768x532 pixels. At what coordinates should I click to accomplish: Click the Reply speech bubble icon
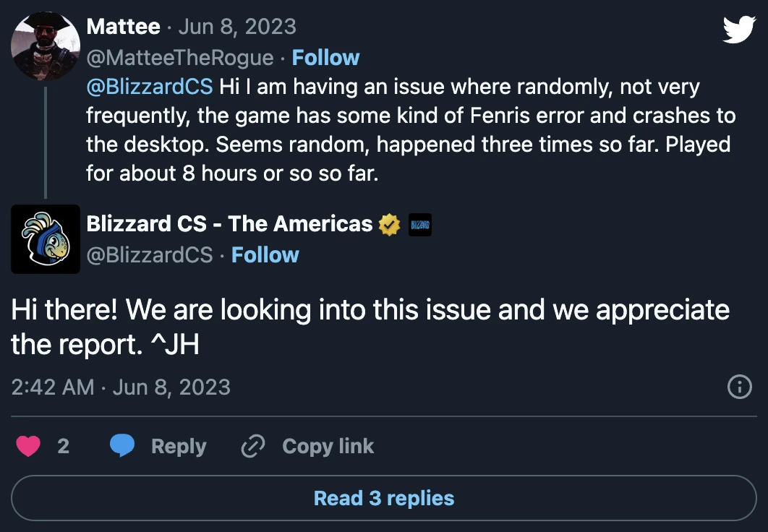pyautogui.click(x=123, y=446)
